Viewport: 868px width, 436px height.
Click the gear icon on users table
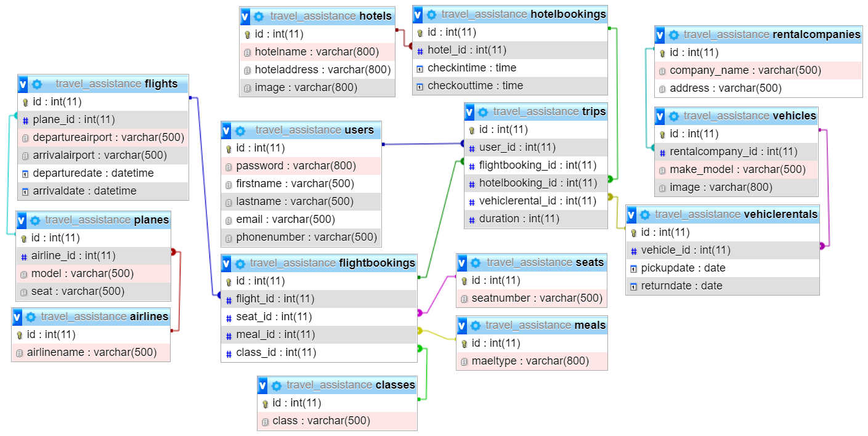pyautogui.click(x=240, y=131)
